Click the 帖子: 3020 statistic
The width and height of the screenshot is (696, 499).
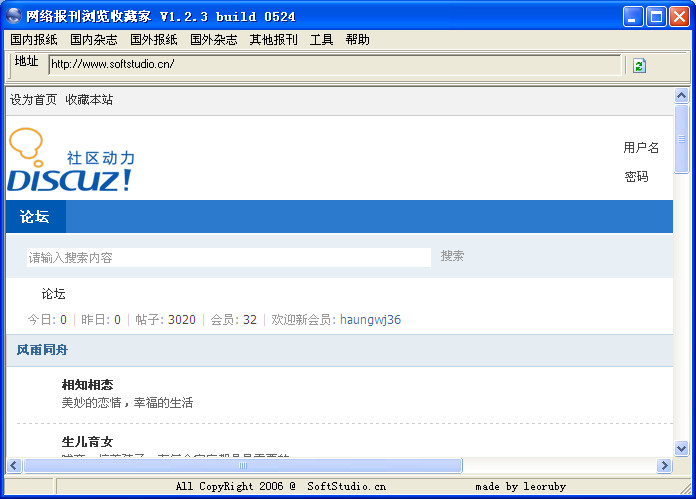(x=166, y=320)
